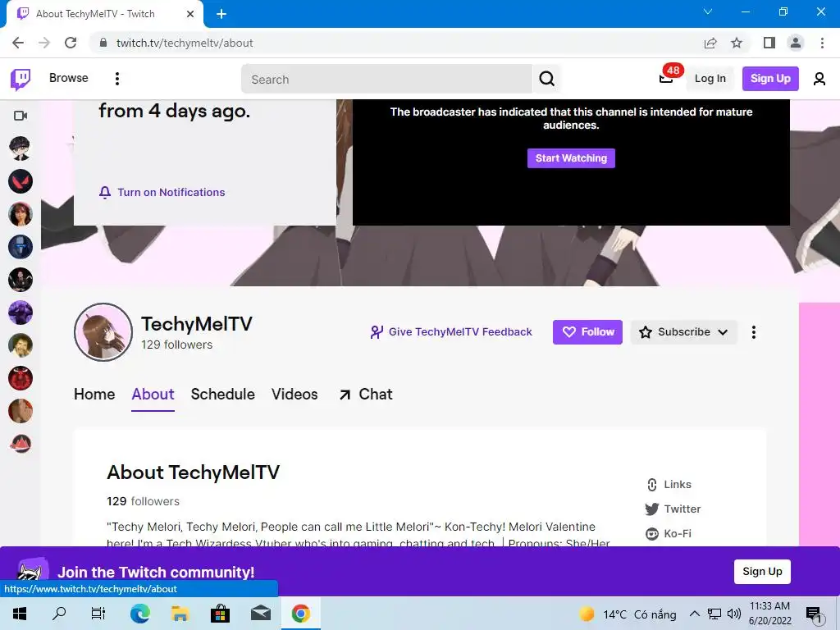Image resolution: width=840 pixels, height=630 pixels.
Task: Open the sidebar channel with red bull avatar
Action: point(21,378)
